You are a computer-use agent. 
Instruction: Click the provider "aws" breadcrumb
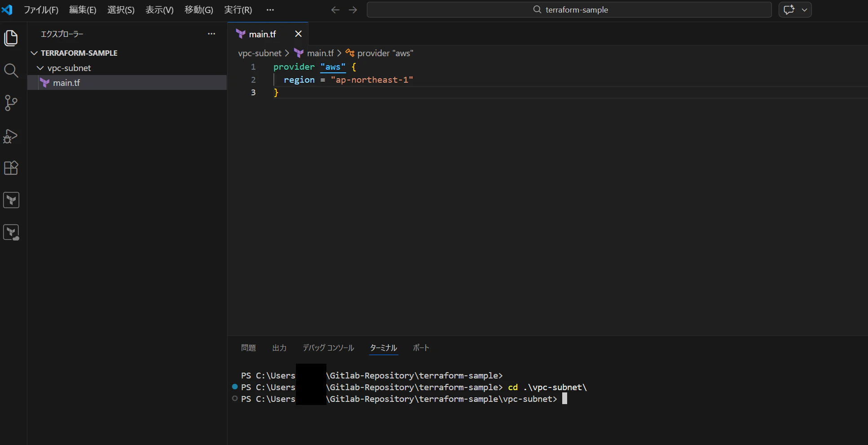coord(385,53)
